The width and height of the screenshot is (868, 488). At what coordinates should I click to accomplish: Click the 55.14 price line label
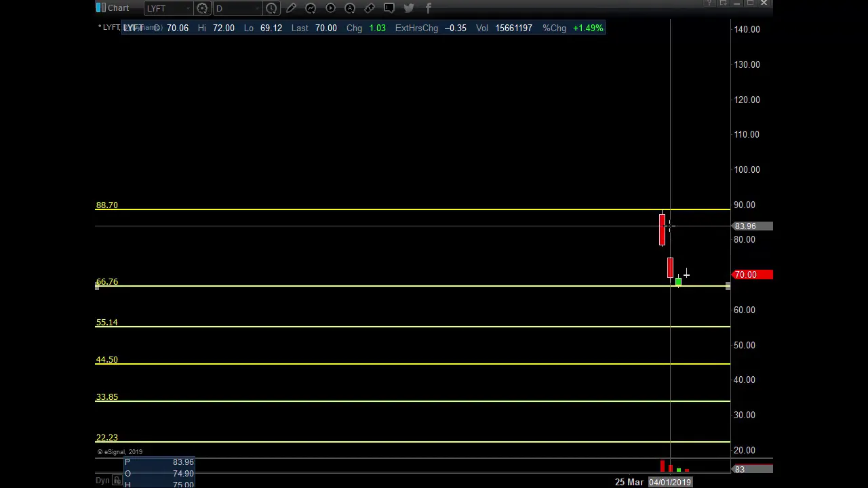click(107, 322)
